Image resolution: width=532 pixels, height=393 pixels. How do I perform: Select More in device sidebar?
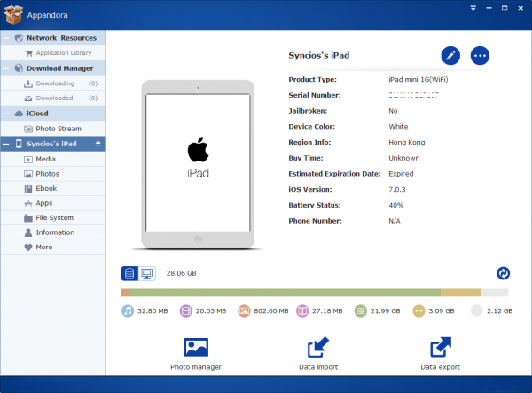click(53, 248)
